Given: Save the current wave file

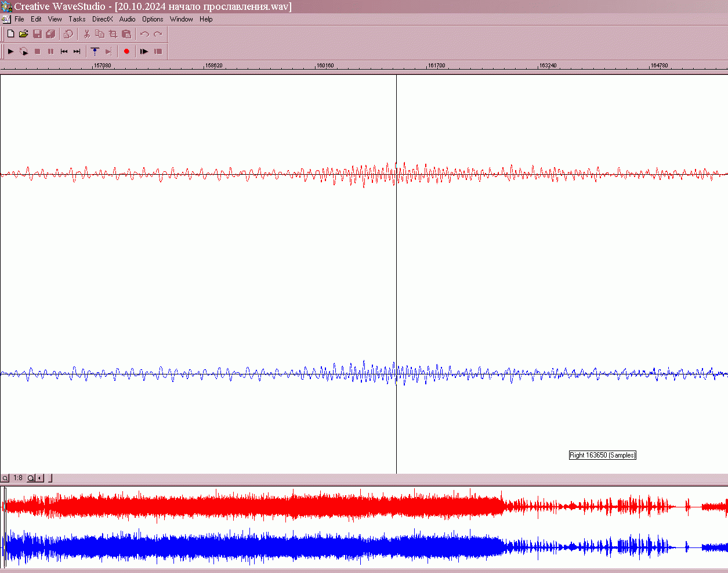Looking at the screenshot, I should click(37, 34).
